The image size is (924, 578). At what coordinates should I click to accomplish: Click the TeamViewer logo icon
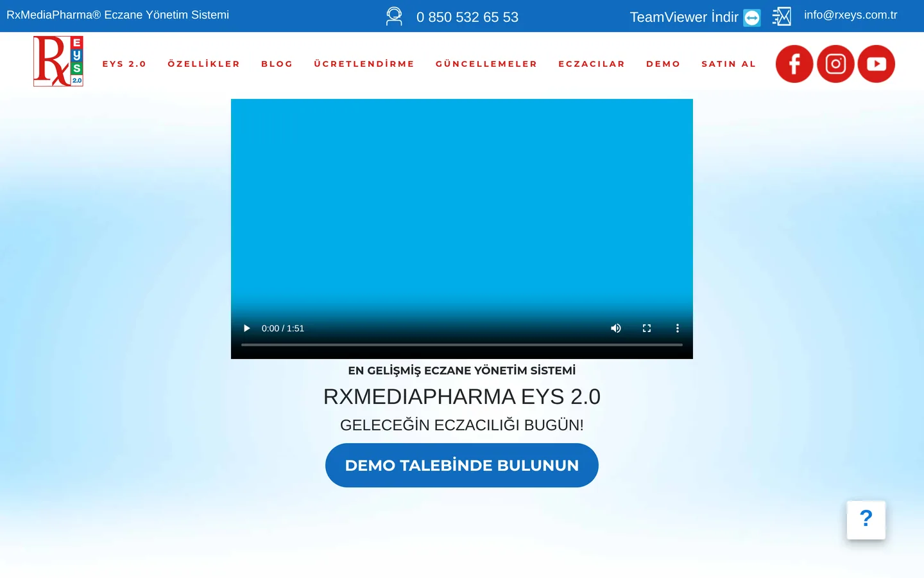point(752,17)
